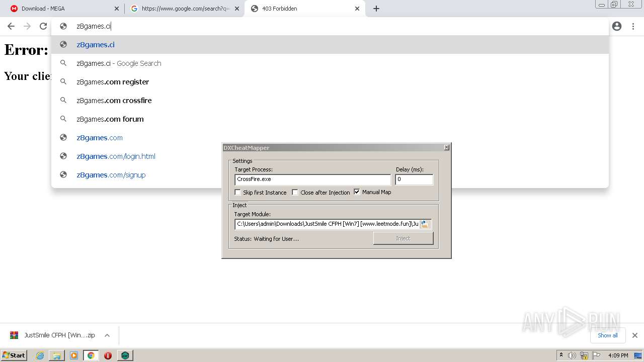Close the downloads bar
This screenshot has height=362, width=644.
(x=634, y=335)
